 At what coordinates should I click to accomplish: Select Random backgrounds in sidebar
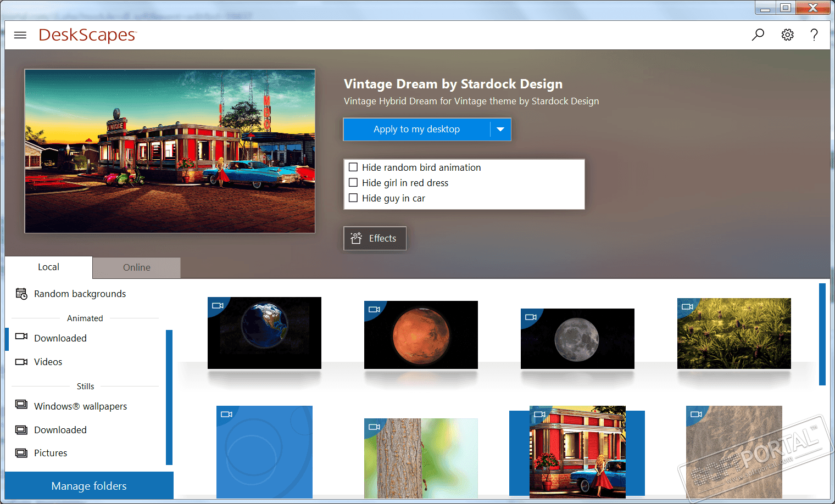80,294
